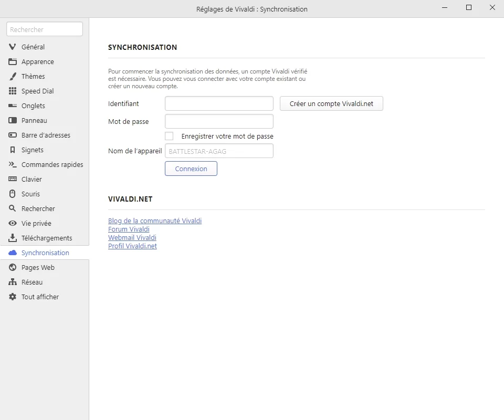Close the Réglages de Vivaldi window

(x=492, y=7)
